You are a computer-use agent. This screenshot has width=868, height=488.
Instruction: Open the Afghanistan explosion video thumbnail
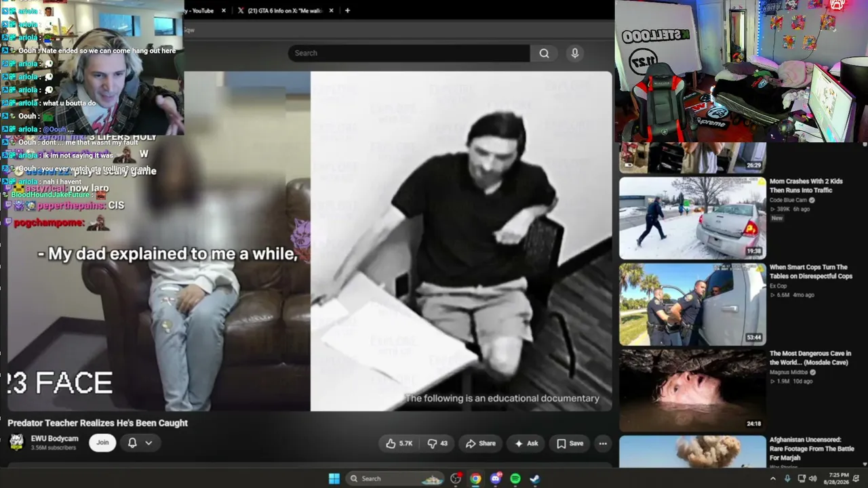(692, 451)
